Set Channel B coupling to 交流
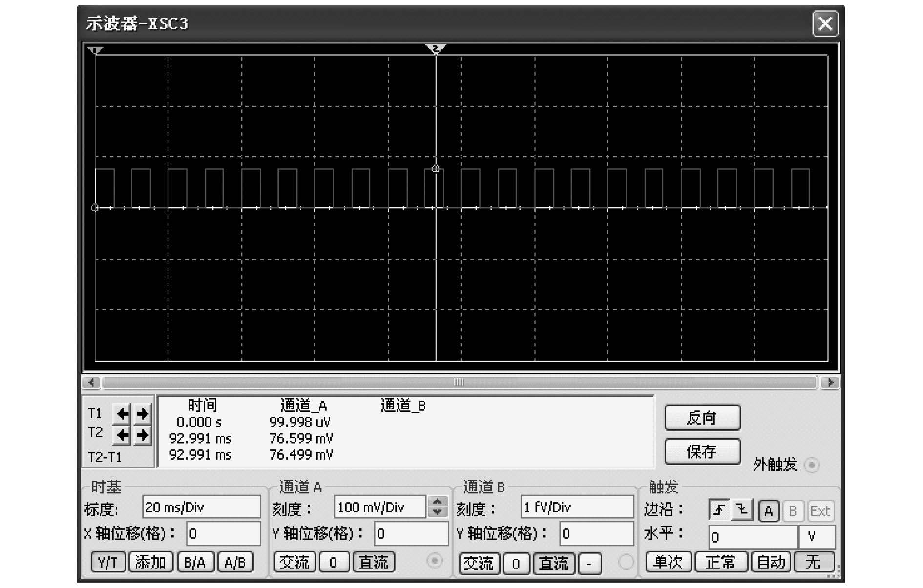This screenshot has height=588, width=923. pyautogui.click(x=479, y=564)
